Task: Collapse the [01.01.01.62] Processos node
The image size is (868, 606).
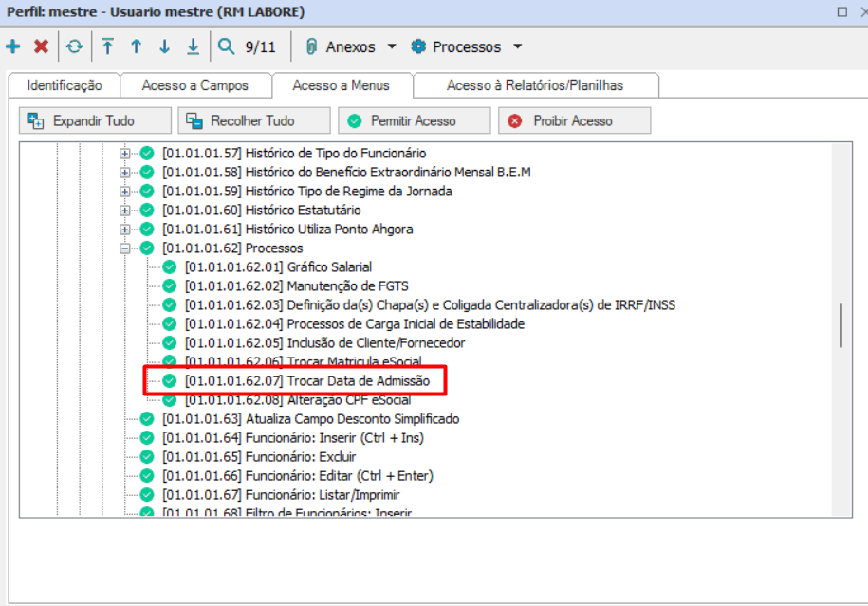Action: [125, 248]
